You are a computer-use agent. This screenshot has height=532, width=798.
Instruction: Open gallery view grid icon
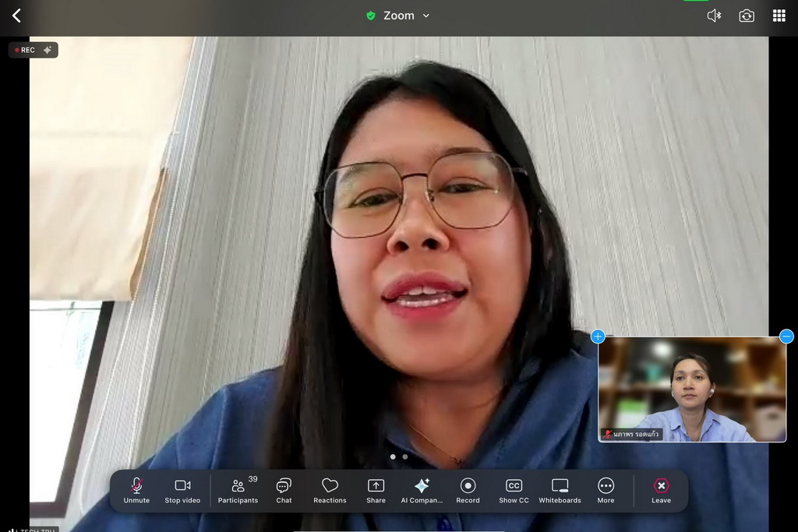[779, 16]
